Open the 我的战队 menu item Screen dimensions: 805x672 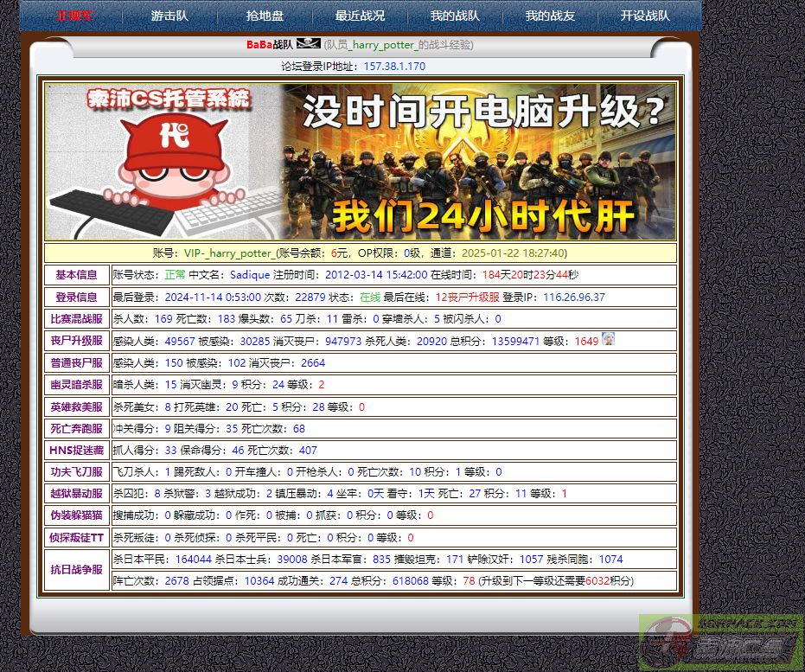point(455,16)
